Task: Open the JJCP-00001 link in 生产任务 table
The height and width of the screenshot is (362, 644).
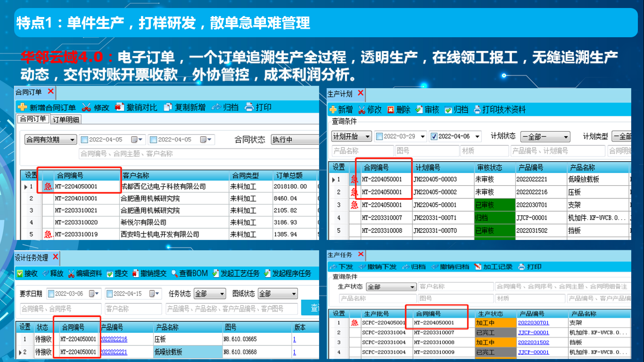Action: tap(533, 332)
